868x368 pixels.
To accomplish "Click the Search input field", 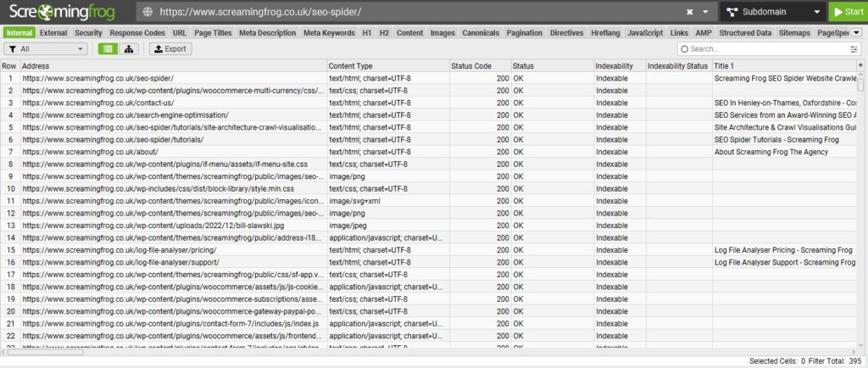I will click(763, 49).
